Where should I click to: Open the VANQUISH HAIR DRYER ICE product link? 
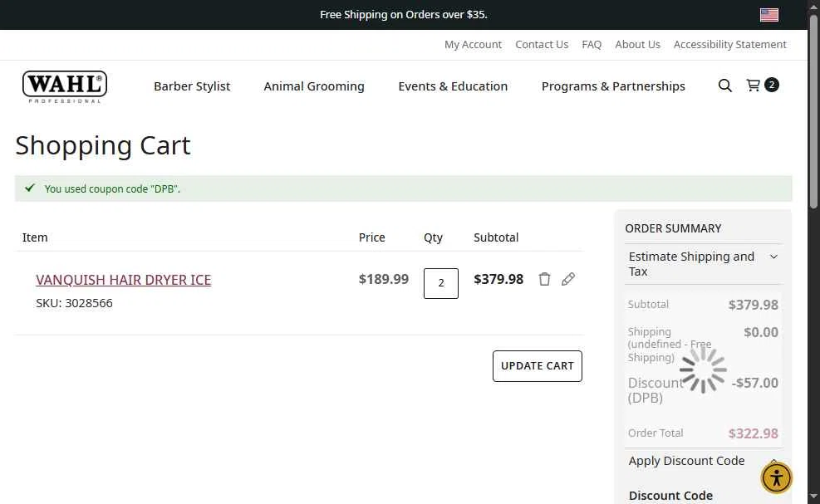click(x=124, y=280)
